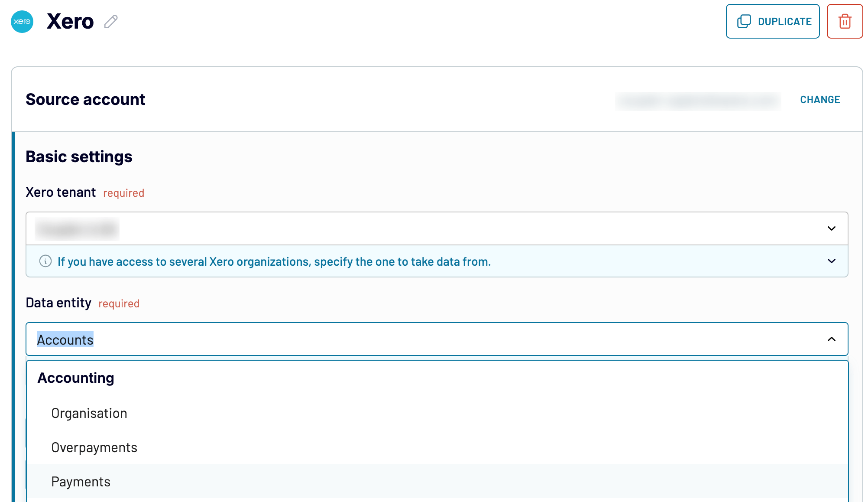The image size is (868, 502).
Task: Select Organisation from the entity list
Action: click(437, 413)
